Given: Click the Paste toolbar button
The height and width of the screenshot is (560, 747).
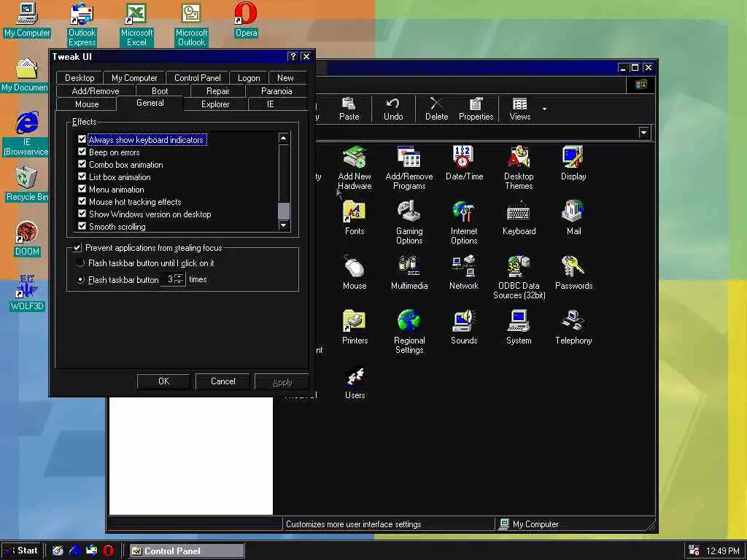Looking at the screenshot, I should [x=349, y=109].
